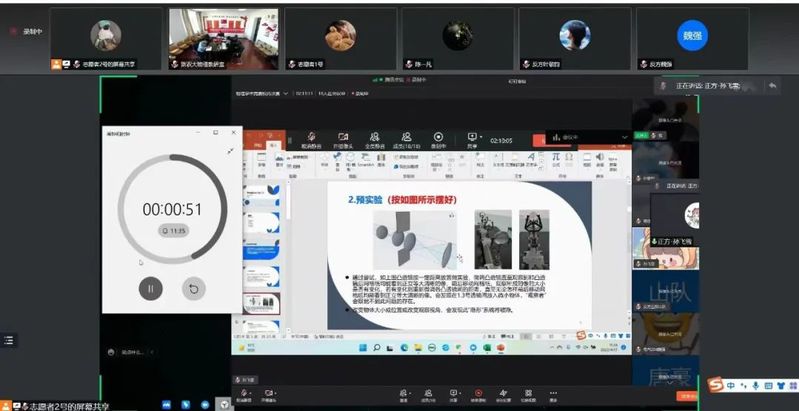Reset the timer with the circular arrow

[x=194, y=289]
